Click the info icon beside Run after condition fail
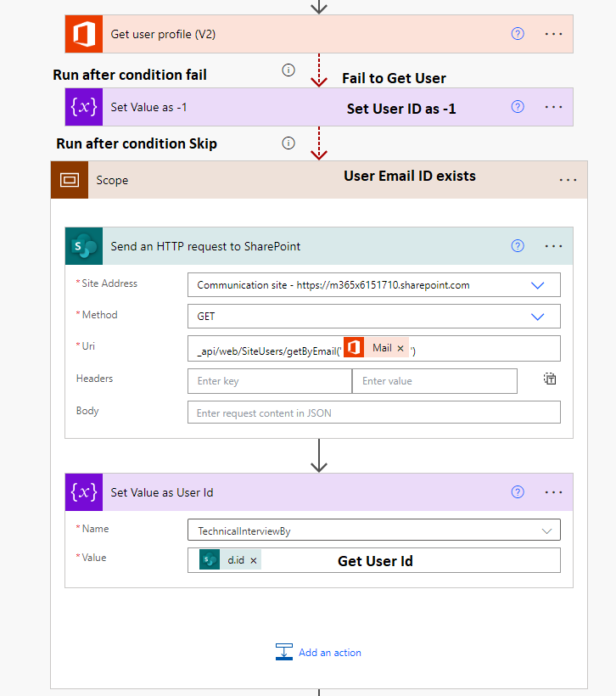This screenshot has height=696, width=616. [x=288, y=70]
